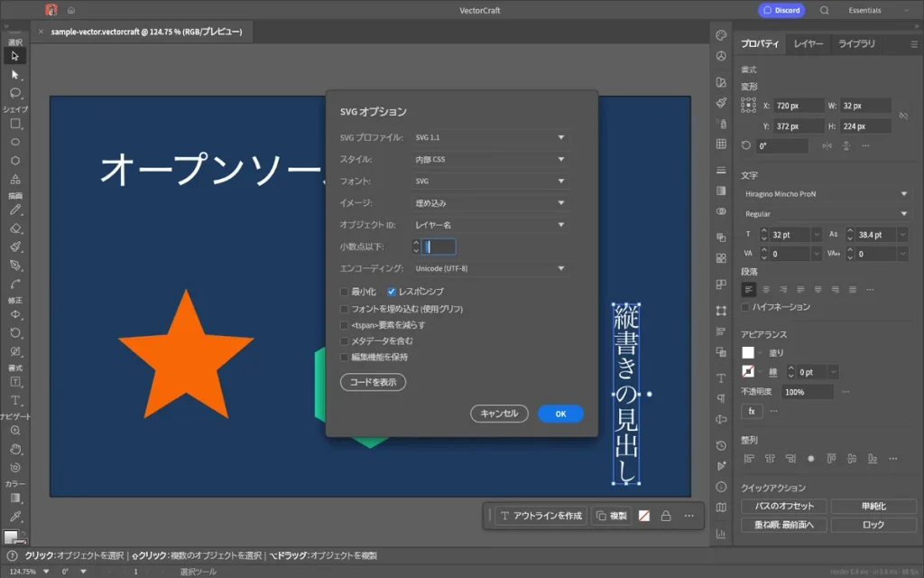Click the no-fill swatch in floating toolbar
924x578 pixels.
point(644,516)
